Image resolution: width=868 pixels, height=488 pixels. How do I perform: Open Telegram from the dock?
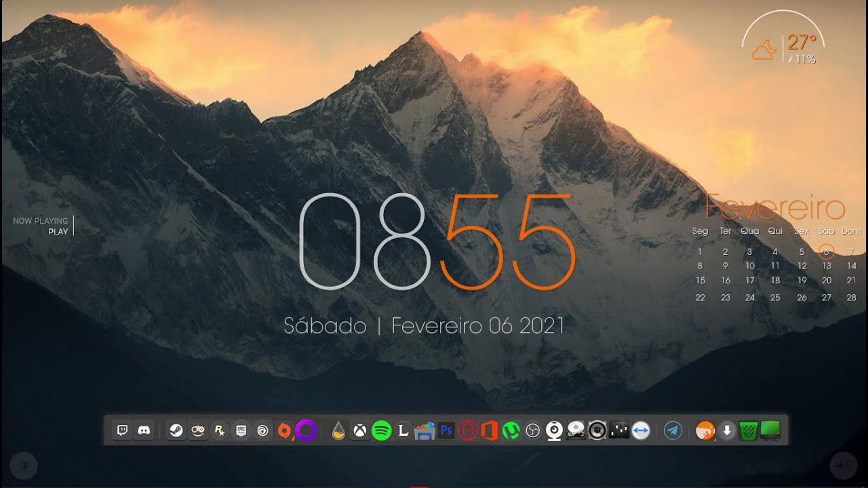[x=673, y=430]
